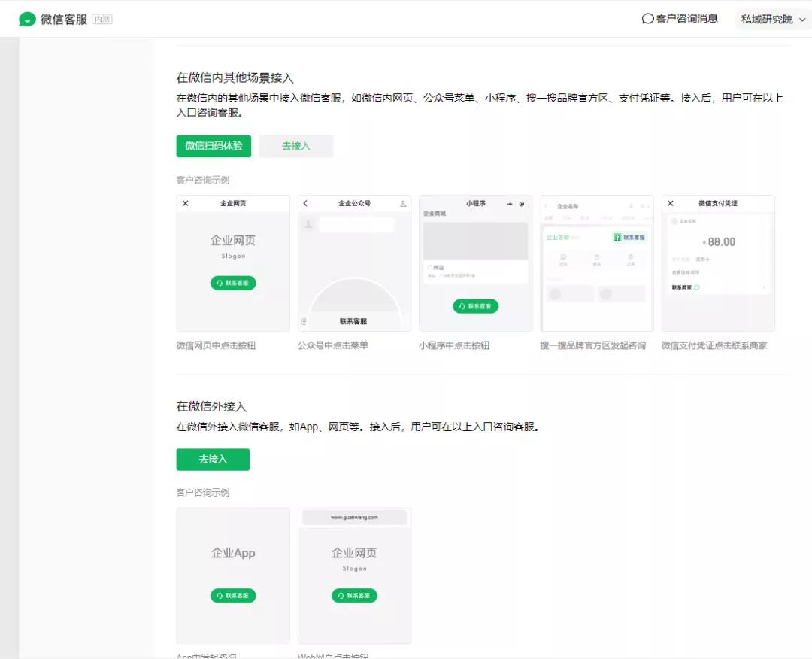Click 联系客服 menu in 企业公众号 preview
This screenshot has width=812, height=659.
(353, 321)
